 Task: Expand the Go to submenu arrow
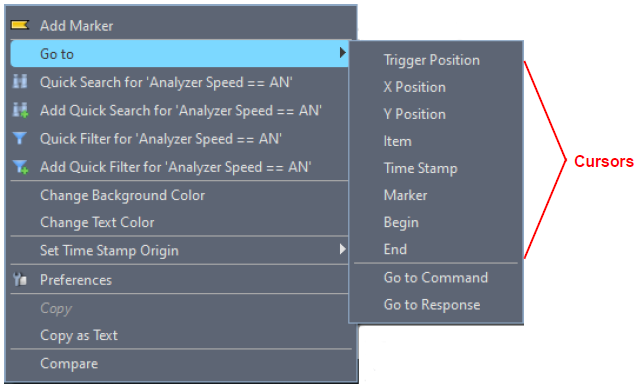tap(343, 53)
